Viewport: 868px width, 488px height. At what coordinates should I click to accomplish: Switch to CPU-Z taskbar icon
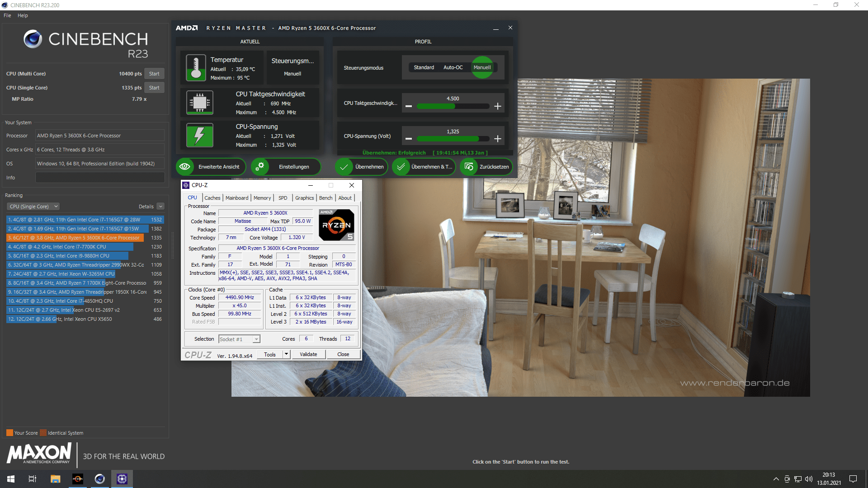122,479
